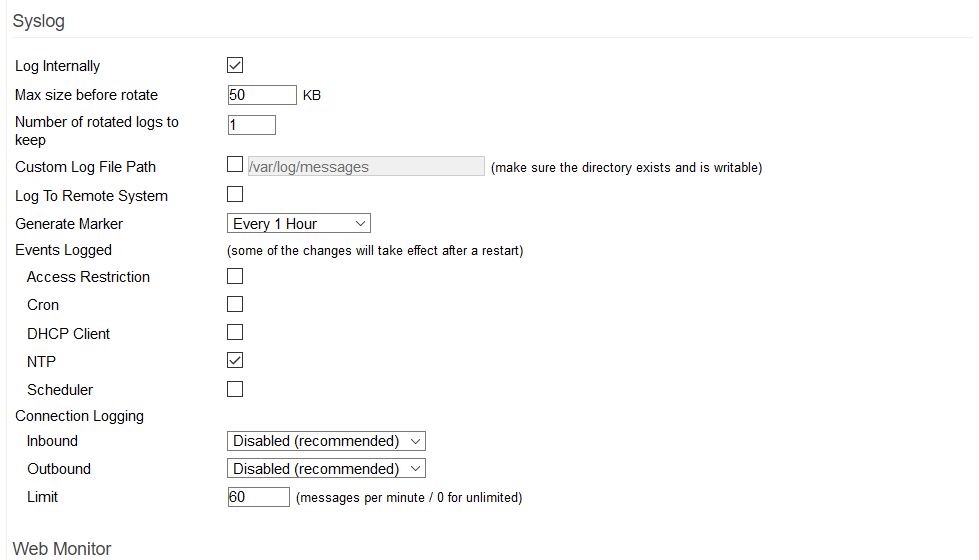Expand the Outbound connection logging dropdown

click(x=326, y=469)
